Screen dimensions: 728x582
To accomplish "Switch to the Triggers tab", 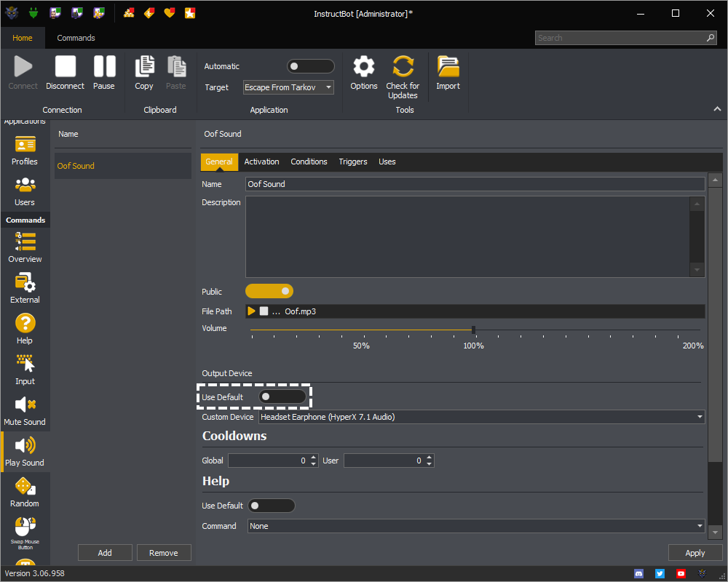I will (x=353, y=162).
